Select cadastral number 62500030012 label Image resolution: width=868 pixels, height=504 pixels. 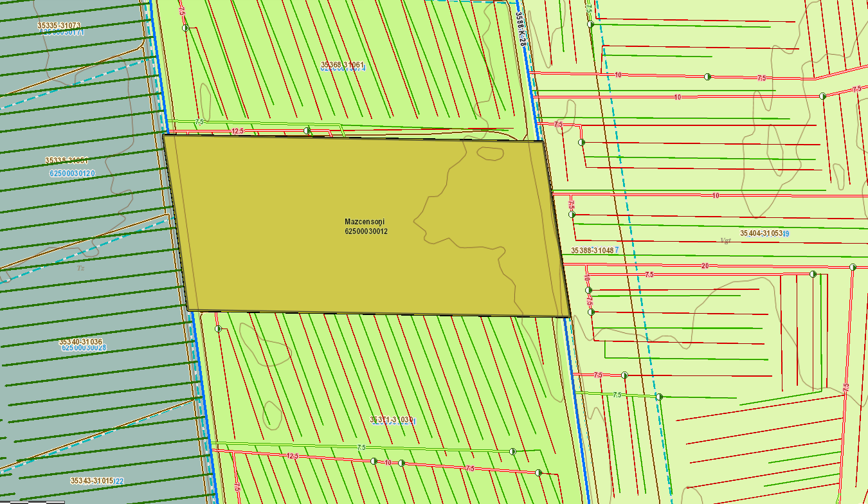click(x=366, y=231)
